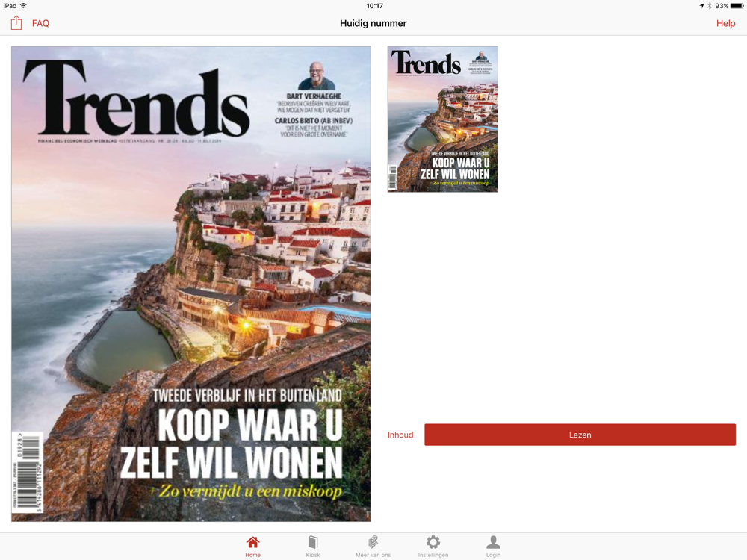747x560 pixels.
Task: Select the small Trends cover thumbnail
Action: tap(442, 119)
